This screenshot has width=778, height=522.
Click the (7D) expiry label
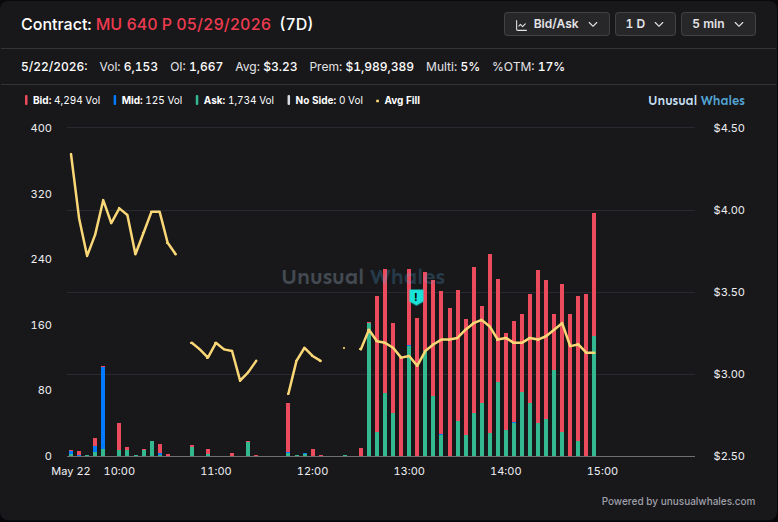pyautogui.click(x=296, y=24)
